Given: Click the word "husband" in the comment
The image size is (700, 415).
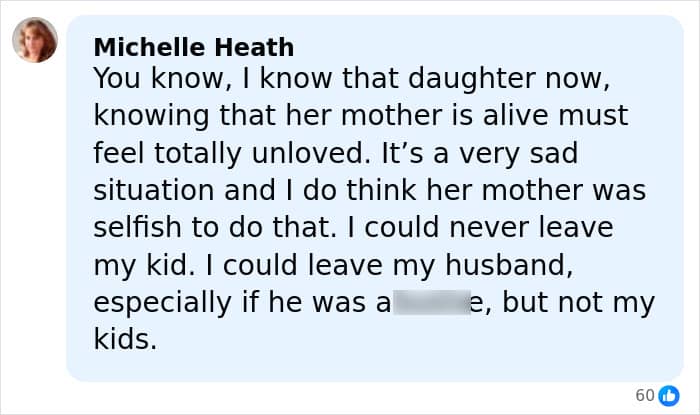Looking at the screenshot, I should point(518,265).
